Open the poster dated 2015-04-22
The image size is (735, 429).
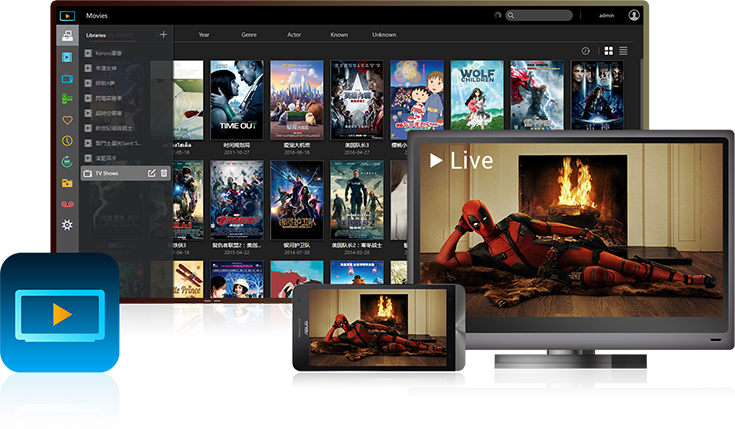[x=237, y=200]
